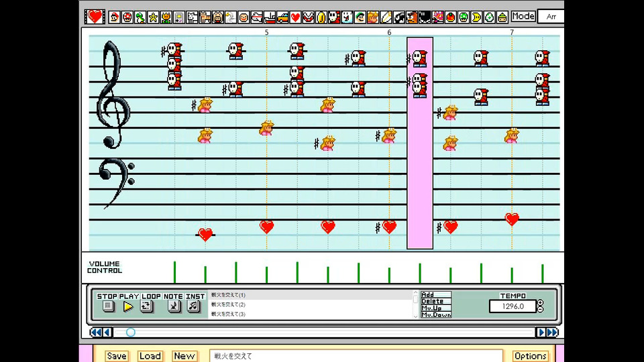Select the Koopa Shell instrument

pos(502,17)
